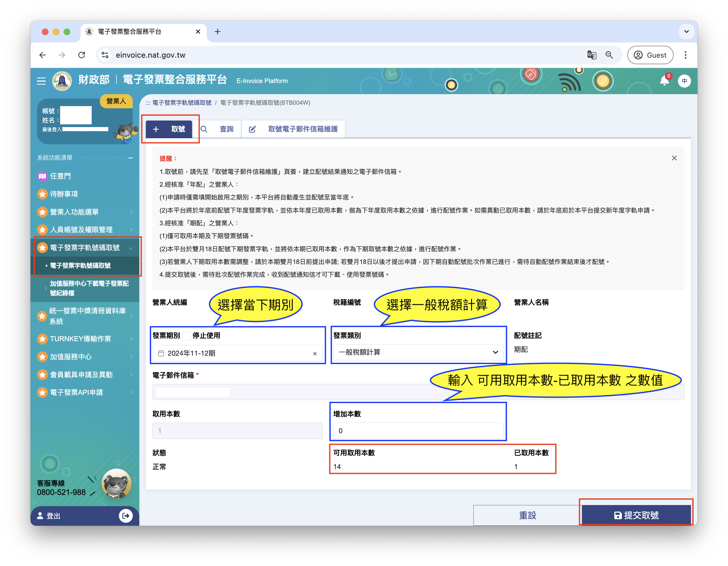The height and width of the screenshot is (566, 728).
Task: Click the plus icon on 取號 tab
Action: coord(156,129)
